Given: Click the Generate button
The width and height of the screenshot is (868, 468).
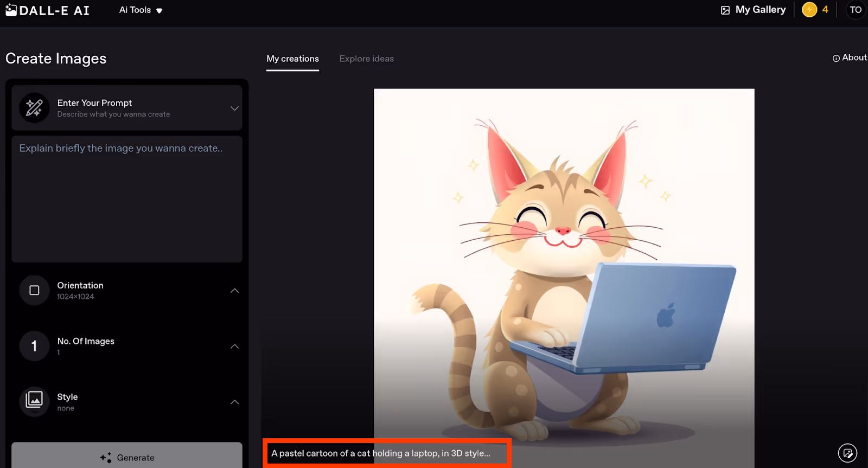Looking at the screenshot, I should (127, 456).
